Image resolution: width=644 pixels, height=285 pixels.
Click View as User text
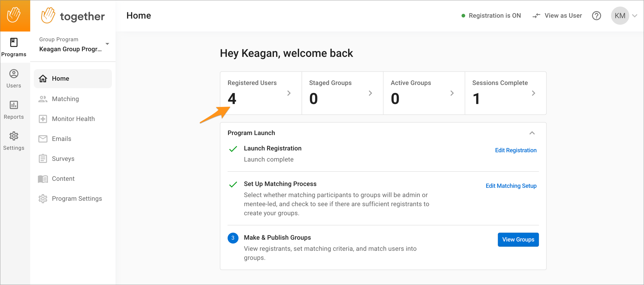(x=563, y=16)
